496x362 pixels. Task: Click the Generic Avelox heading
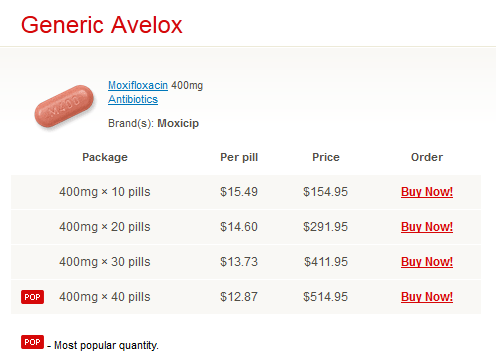pos(102,25)
